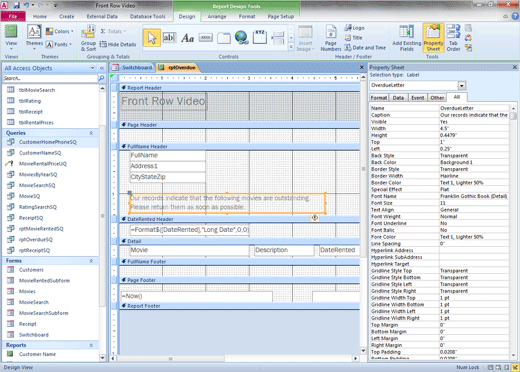Click the Fore Color property value

[474, 237]
